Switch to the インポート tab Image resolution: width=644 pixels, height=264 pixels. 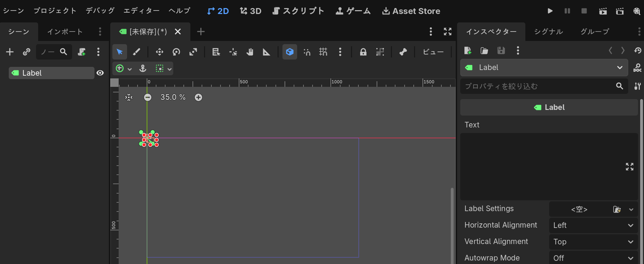[65, 32]
